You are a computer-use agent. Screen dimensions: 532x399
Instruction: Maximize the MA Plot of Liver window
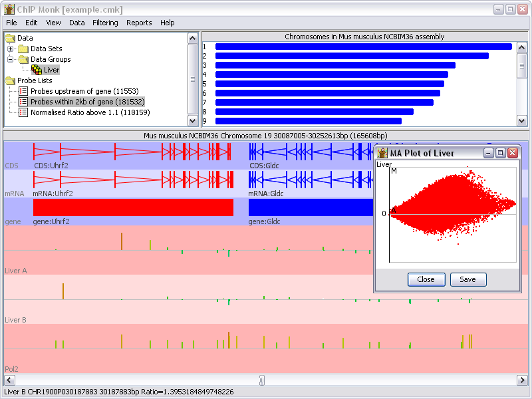(501, 154)
